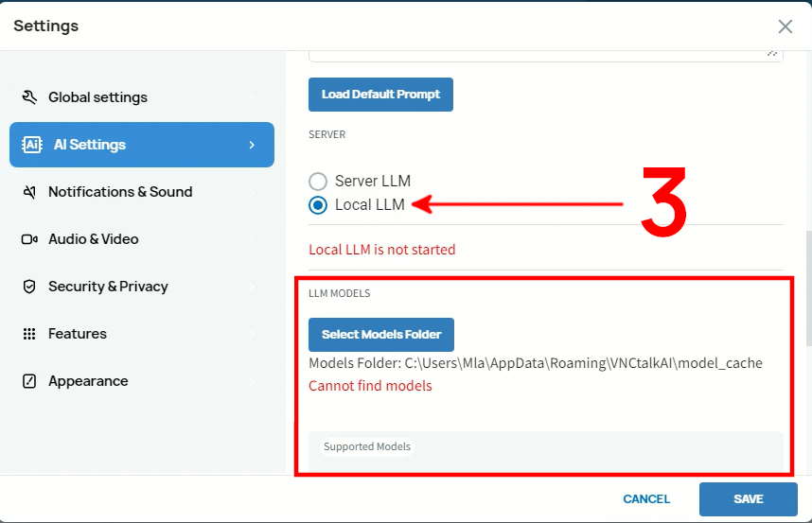Open the Security & Privacy text label
Viewport: 812px width, 523px height.
[108, 287]
